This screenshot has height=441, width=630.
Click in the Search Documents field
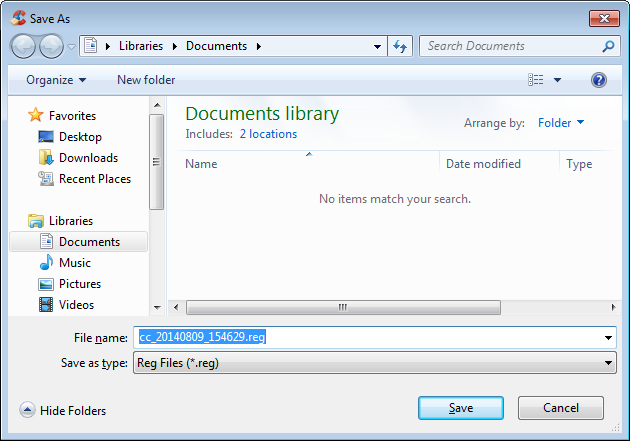pos(510,46)
